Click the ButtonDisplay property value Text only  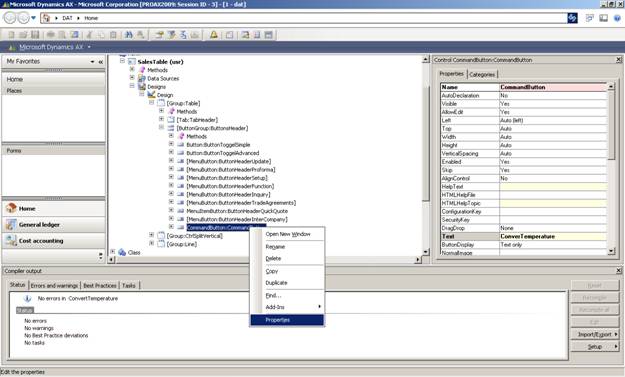tap(553, 245)
